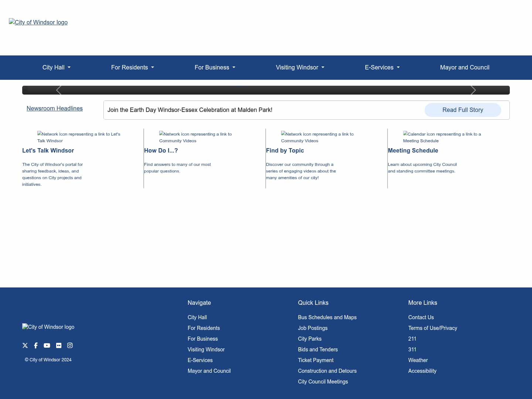Viewport: 532px width, 399px height.
Task: Click the previous arrow on the news carousel
Action: (x=58, y=90)
